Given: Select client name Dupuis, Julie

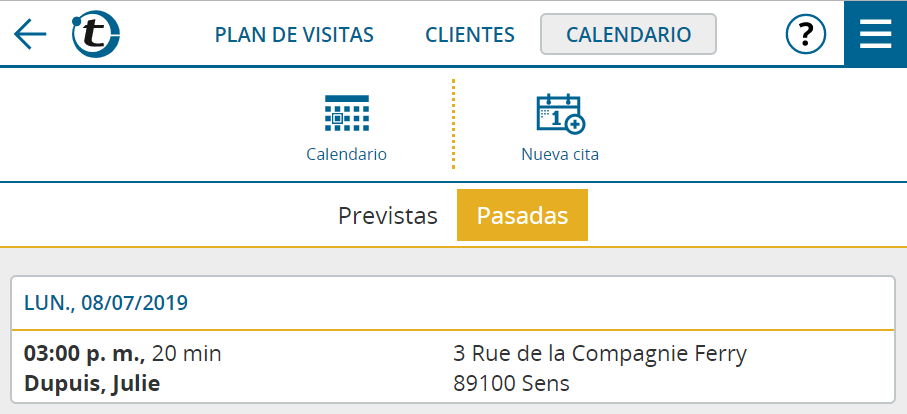Looking at the screenshot, I should 92,383.
